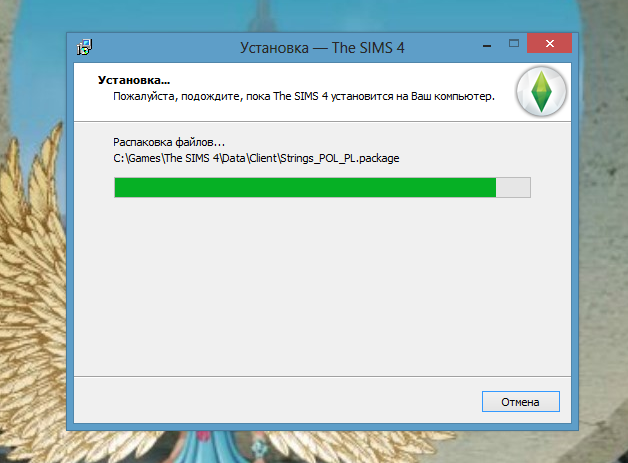Click the title text Установка — The SIMS 4
The height and width of the screenshot is (463, 628).
322,48
